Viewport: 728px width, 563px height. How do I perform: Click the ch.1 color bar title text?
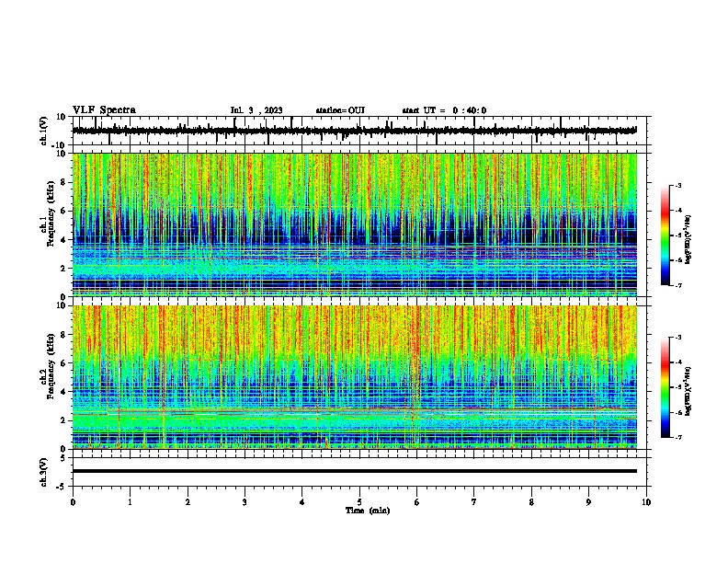(x=688, y=240)
